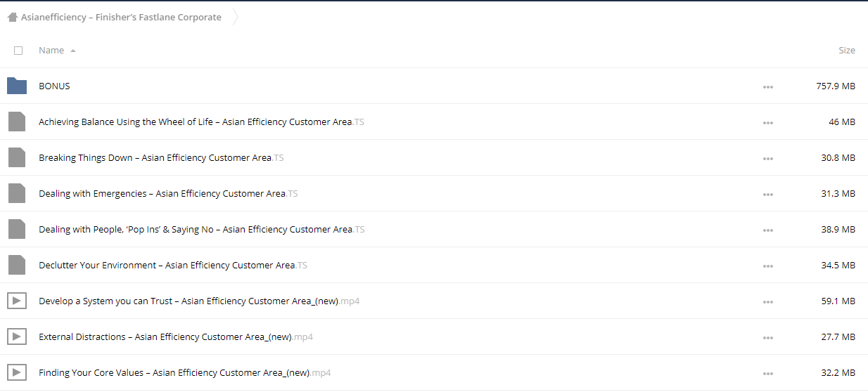The height and width of the screenshot is (392, 868).
Task: Click video icon for Finding Your Core Values
Action: tap(17, 372)
